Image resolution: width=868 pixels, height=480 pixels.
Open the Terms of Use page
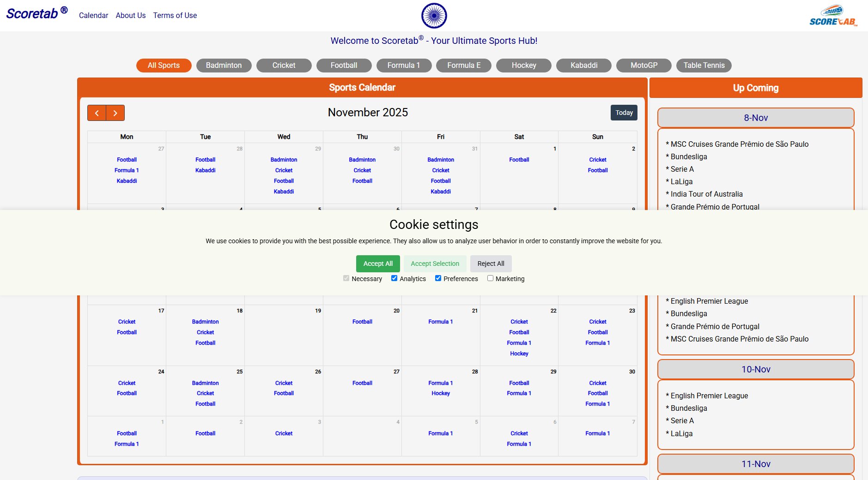tap(175, 15)
